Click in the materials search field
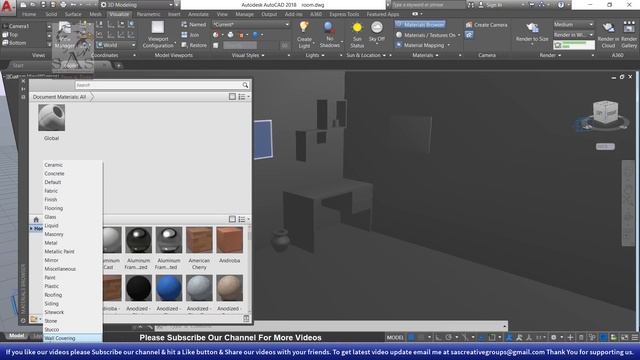 tap(158, 85)
